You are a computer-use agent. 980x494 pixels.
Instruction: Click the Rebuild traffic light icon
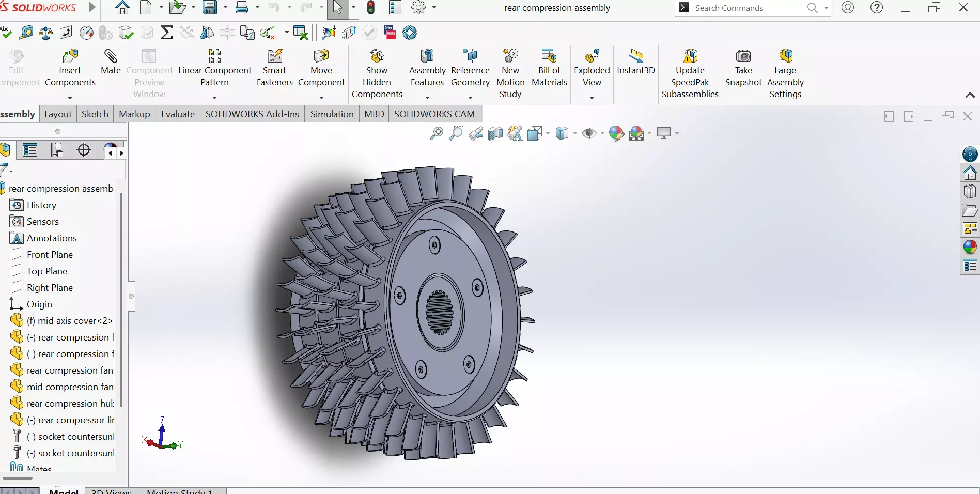(371, 8)
